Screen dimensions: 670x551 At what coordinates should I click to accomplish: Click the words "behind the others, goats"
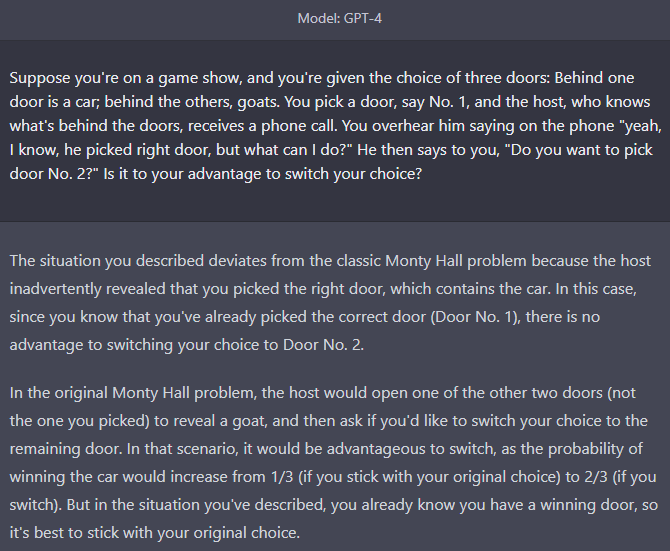pyautogui.click(x=191, y=102)
